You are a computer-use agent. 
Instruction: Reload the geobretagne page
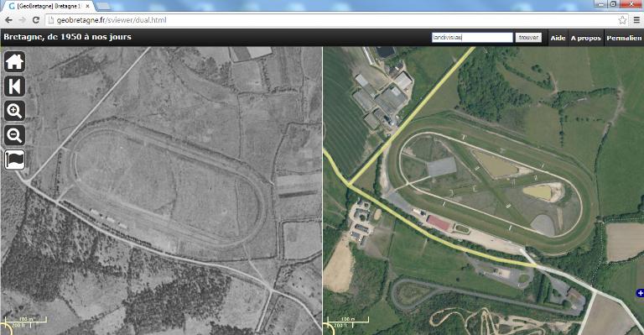click(x=36, y=20)
